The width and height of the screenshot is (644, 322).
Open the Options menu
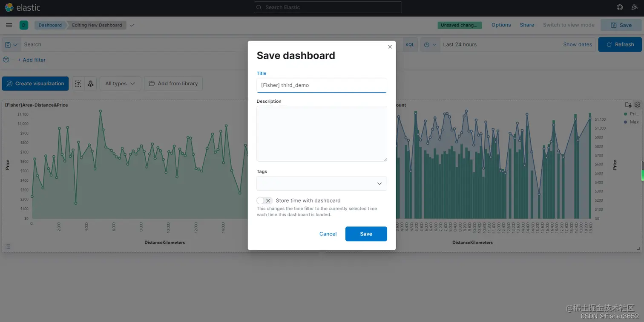[501, 25]
